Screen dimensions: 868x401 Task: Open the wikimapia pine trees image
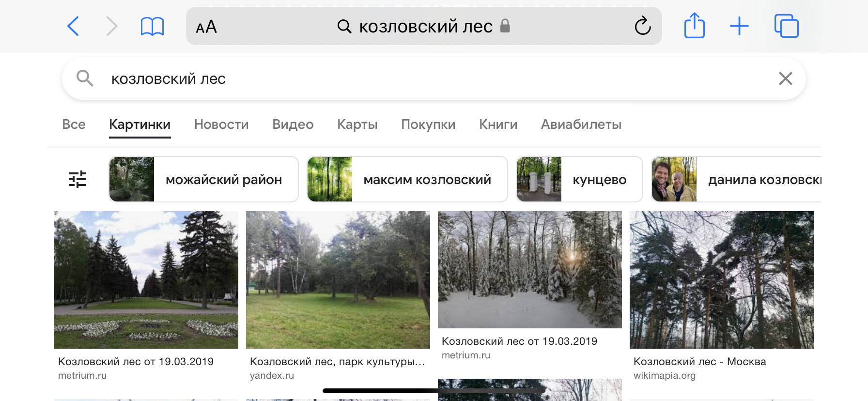tap(722, 280)
